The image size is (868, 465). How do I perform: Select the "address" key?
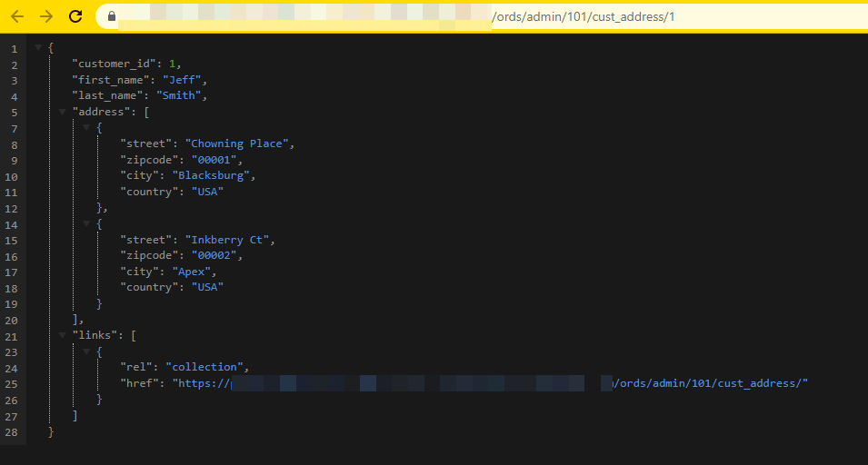point(101,112)
